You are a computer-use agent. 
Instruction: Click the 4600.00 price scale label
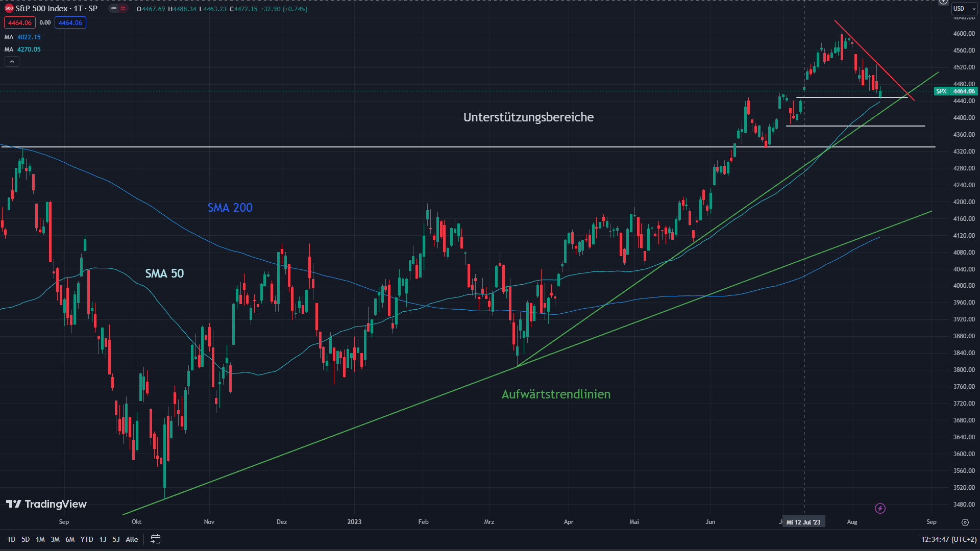[964, 34]
